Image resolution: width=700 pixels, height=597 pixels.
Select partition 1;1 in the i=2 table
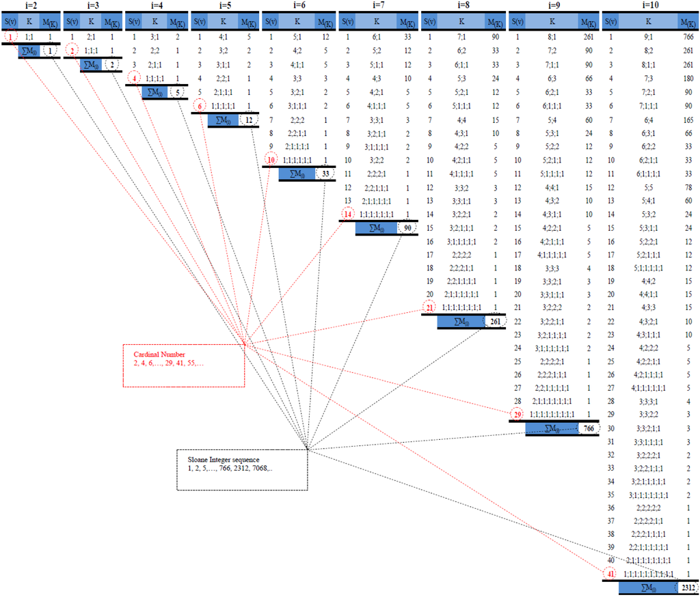click(x=29, y=37)
